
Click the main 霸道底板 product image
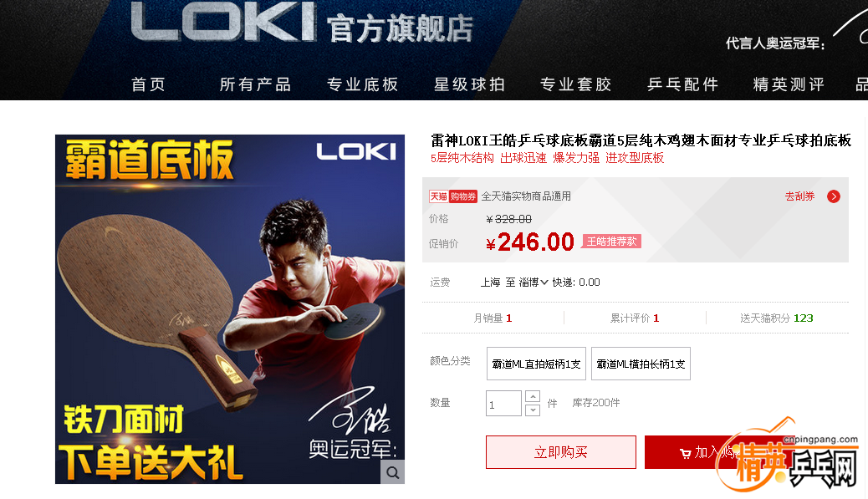click(x=230, y=309)
